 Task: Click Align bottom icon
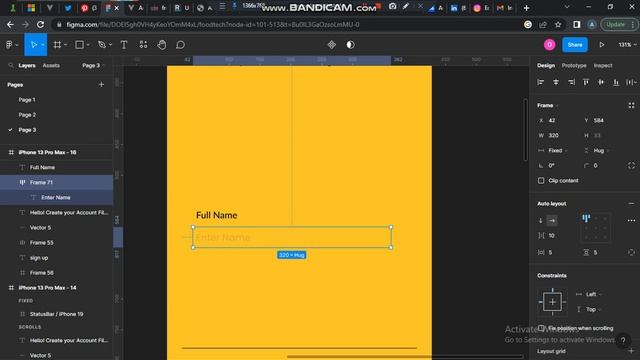616,82
